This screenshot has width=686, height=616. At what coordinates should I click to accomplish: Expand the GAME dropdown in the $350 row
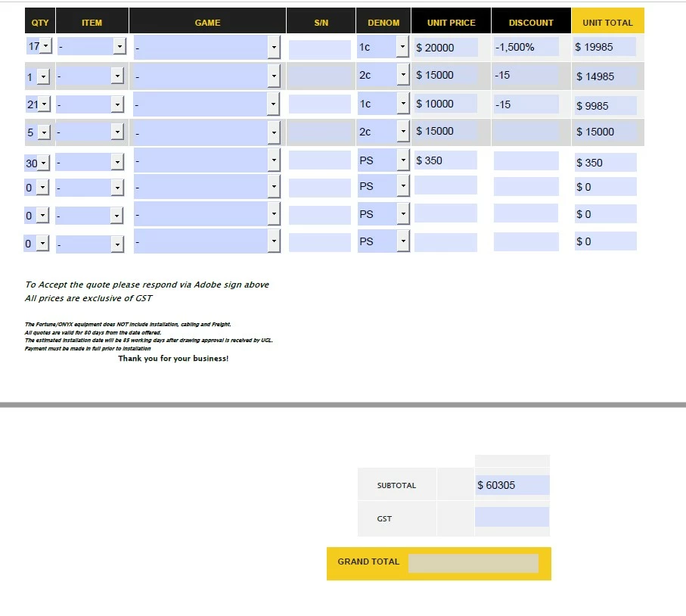pyautogui.click(x=274, y=160)
